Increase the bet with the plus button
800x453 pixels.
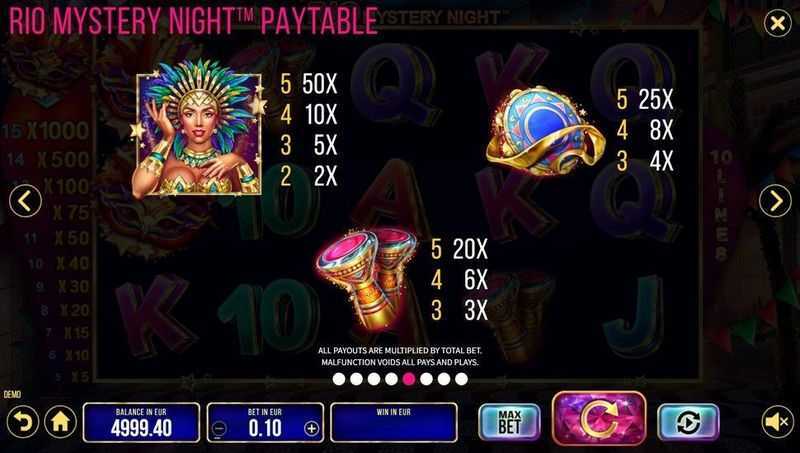coord(311,429)
